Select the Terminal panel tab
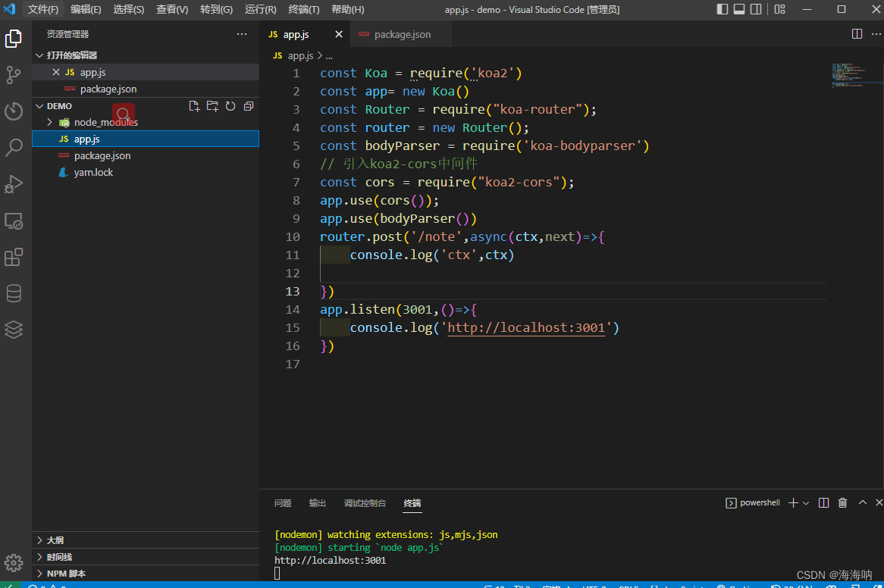This screenshot has width=884, height=588. click(412, 503)
